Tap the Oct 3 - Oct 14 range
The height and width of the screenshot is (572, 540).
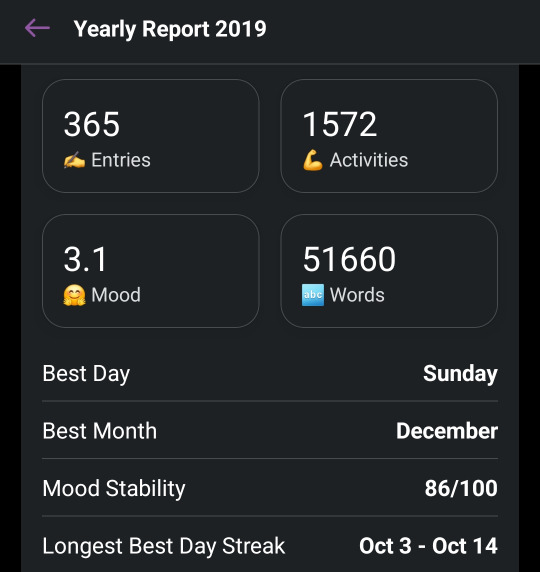428,546
